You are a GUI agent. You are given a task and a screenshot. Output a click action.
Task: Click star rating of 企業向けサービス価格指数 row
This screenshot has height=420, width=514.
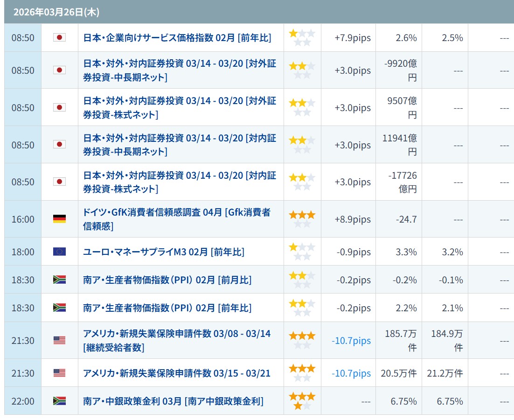(302, 37)
